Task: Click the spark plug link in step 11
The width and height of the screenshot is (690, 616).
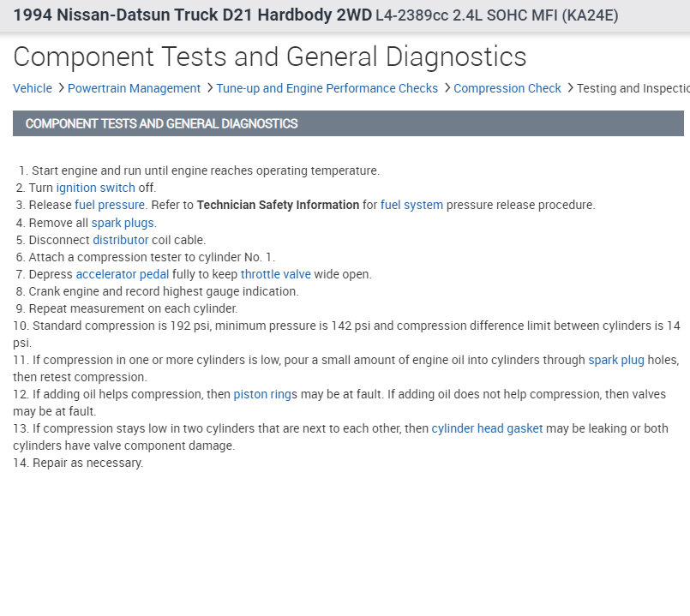Action: [615, 360]
